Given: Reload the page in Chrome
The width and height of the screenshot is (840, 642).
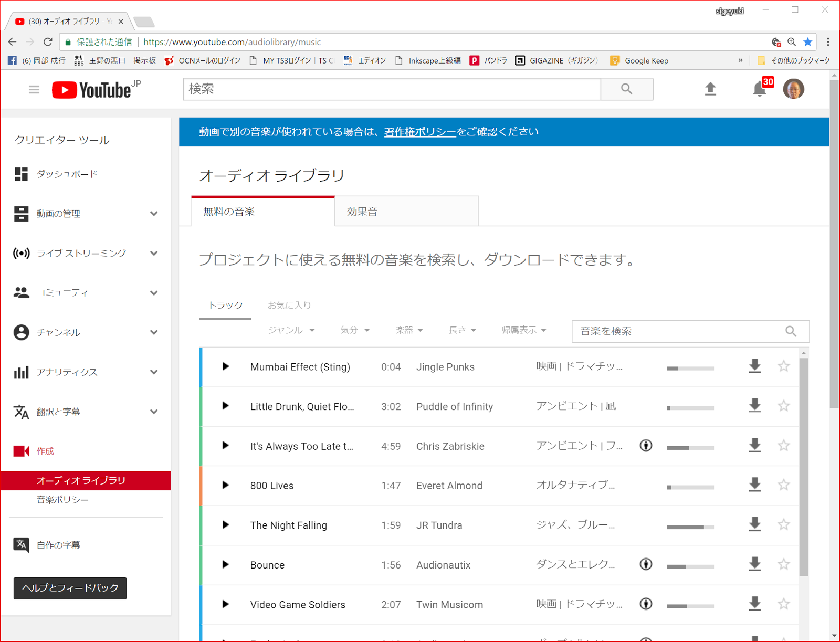Looking at the screenshot, I should [x=48, y=42].
